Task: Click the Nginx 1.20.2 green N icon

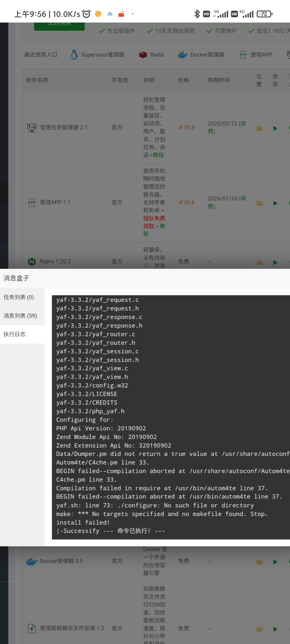Action: [x=32, y=262]
